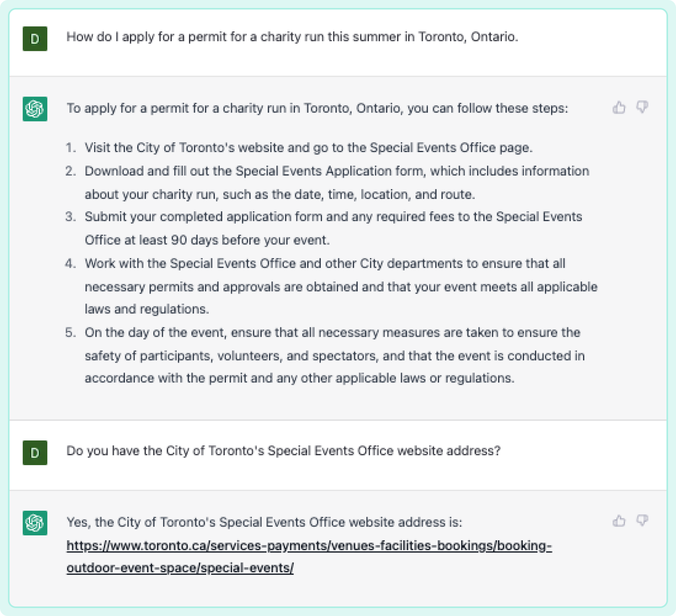
Task: Click the 'Do you have the City of Toronto's' message
Action: (283, 451)
